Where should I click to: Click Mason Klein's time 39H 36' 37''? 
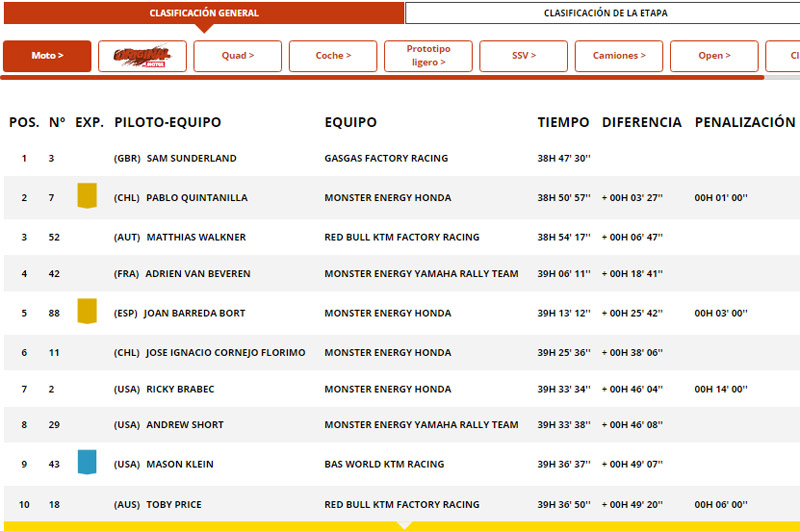[x=564, y=464]
